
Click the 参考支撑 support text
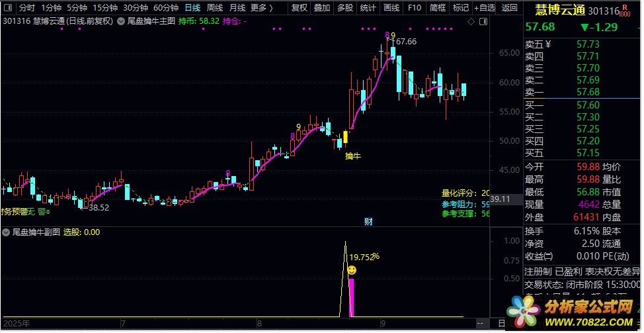point(465,214)
